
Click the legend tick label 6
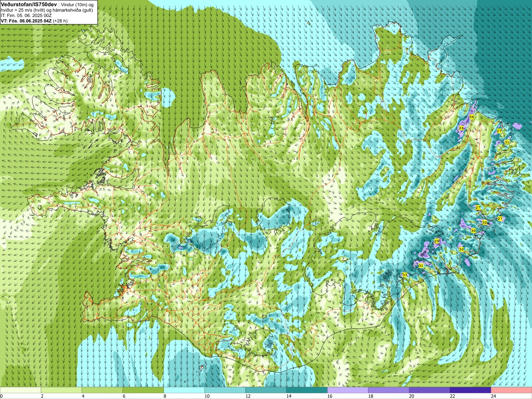pos(124,396)
